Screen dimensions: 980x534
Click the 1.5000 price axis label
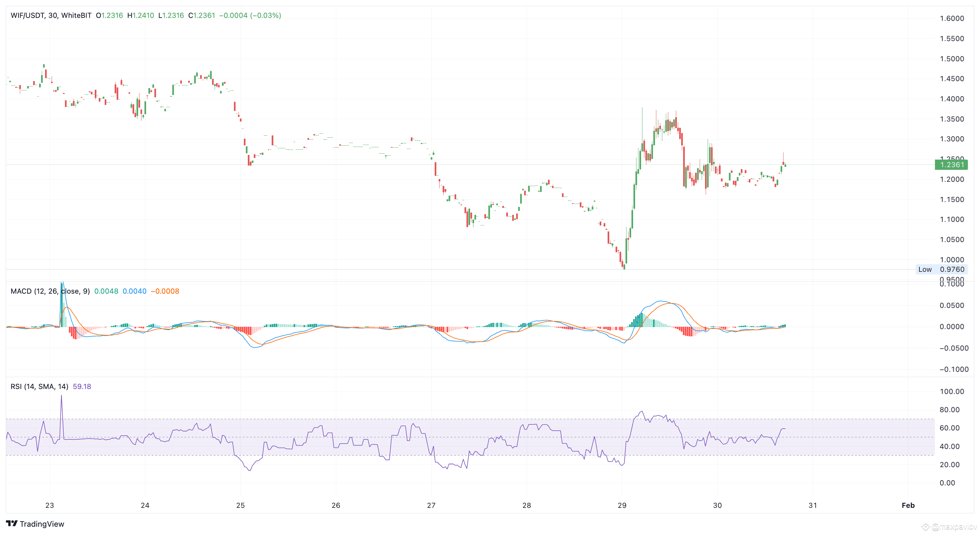(x=952, y=59)
